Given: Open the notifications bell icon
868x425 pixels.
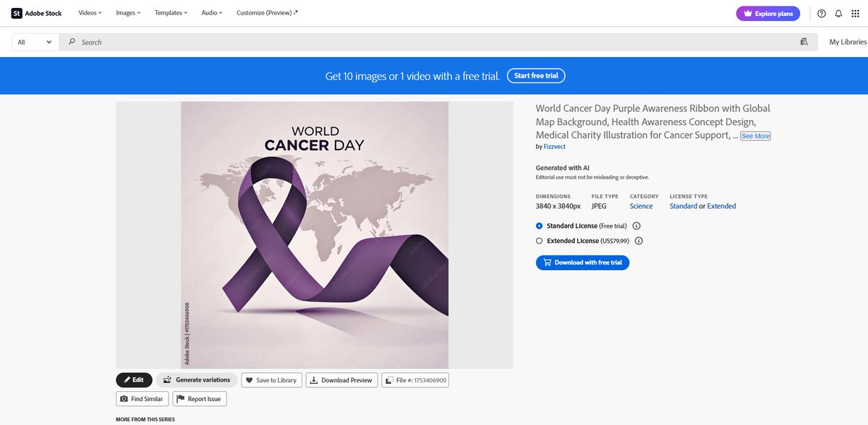Looking at the screenshot, I should (x=839, y=13).
